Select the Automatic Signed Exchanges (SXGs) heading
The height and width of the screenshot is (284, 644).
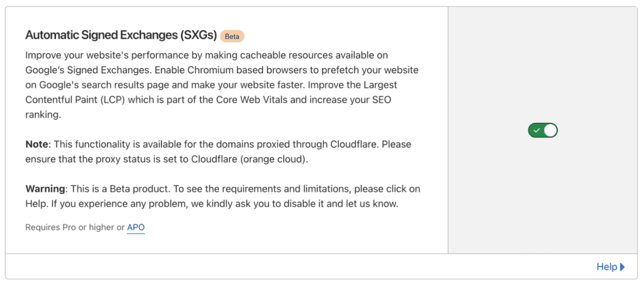click(121, 35)
